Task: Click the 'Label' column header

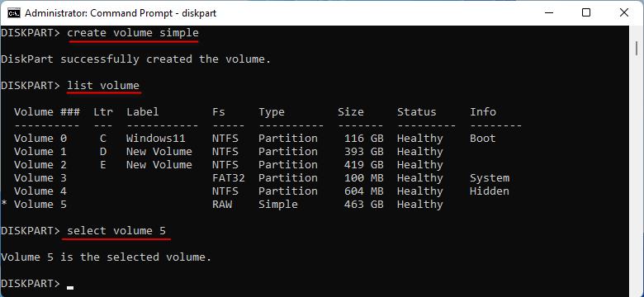Action: 143,112
